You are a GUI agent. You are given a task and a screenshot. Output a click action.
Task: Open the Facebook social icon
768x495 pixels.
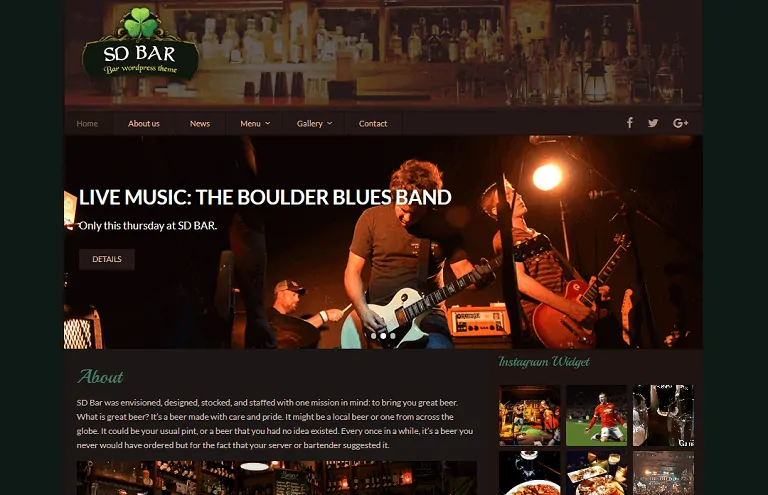[630, 123]
